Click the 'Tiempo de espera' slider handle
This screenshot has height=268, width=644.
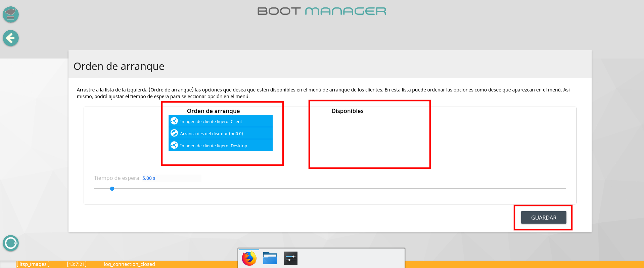(112, 189)
